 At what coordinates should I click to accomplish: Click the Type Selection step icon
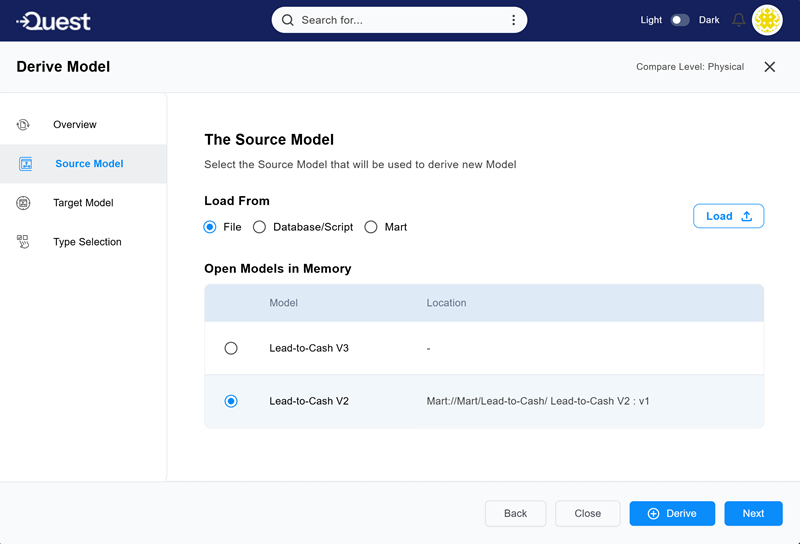tap(23, 241)
